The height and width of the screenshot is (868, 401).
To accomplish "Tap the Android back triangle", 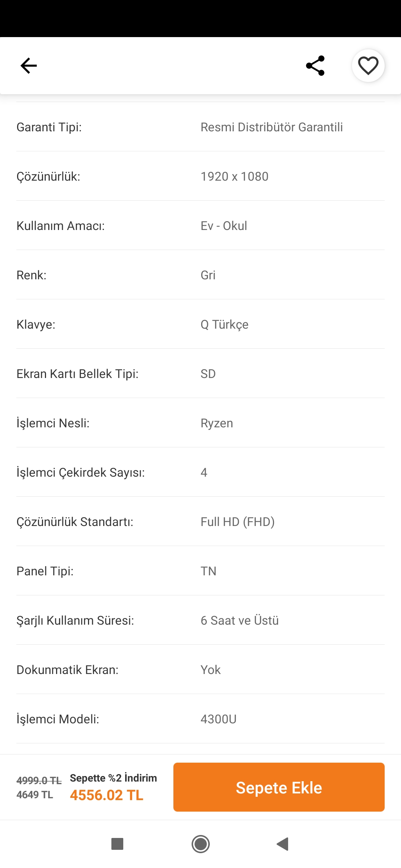I will pos(283,844).
